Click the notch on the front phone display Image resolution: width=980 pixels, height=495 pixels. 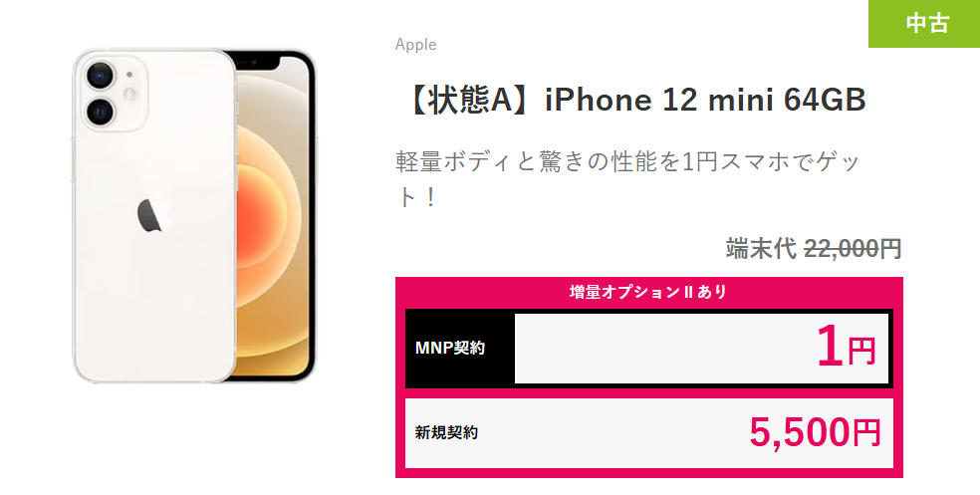257,61
